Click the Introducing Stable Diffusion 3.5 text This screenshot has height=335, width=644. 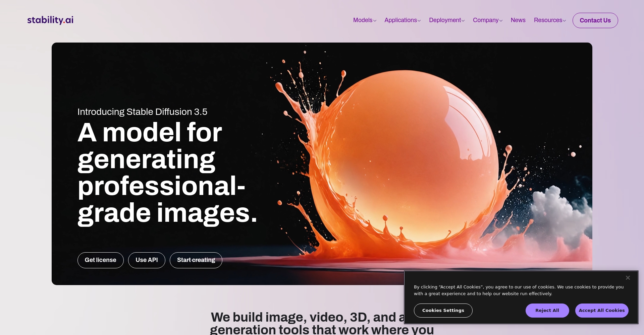[142, 112]
